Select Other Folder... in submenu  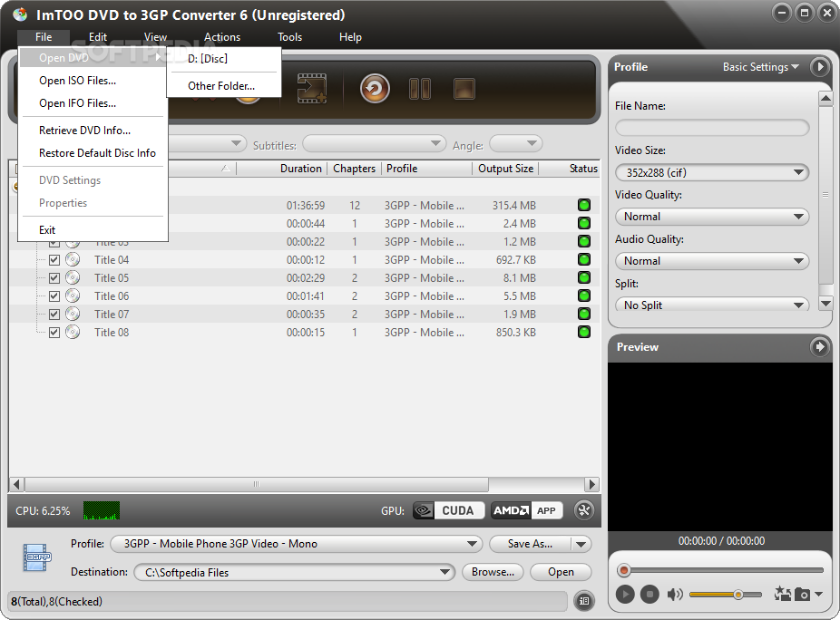coord(224,86)
